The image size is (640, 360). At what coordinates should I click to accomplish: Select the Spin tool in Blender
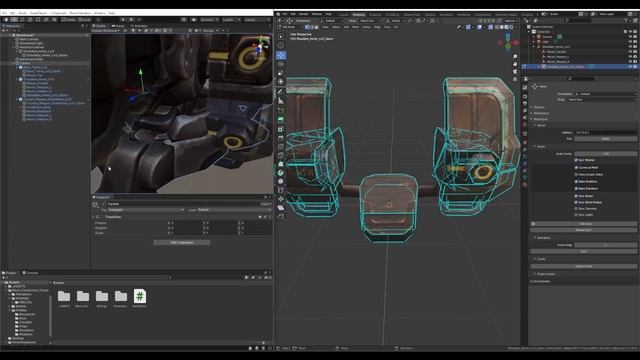tap(281, 173)
